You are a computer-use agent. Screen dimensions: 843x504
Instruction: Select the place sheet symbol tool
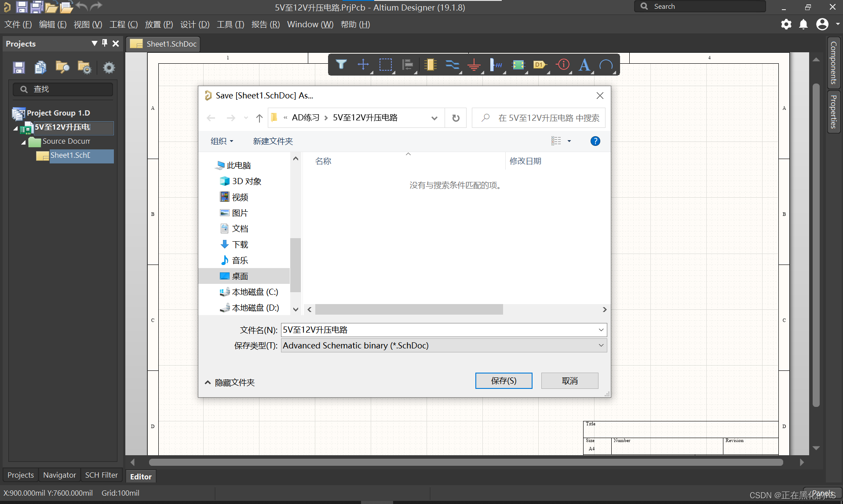(x=518, y=65)
